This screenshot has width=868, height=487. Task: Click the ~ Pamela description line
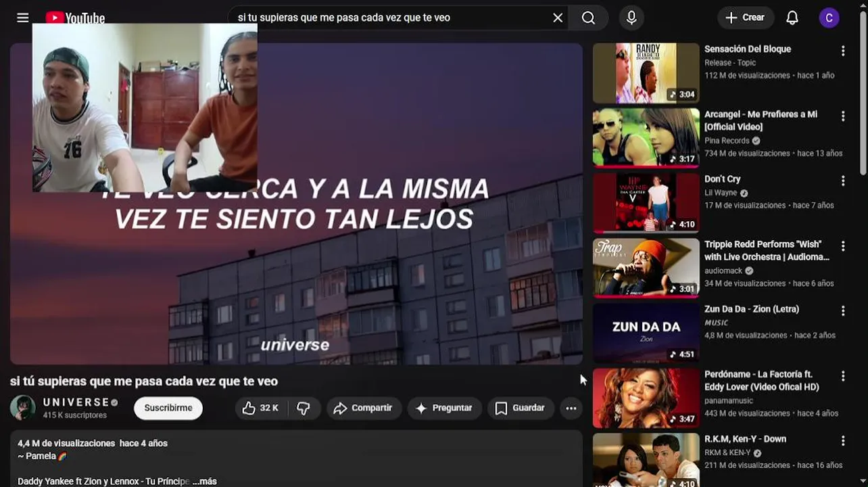[x=43, y=456]
